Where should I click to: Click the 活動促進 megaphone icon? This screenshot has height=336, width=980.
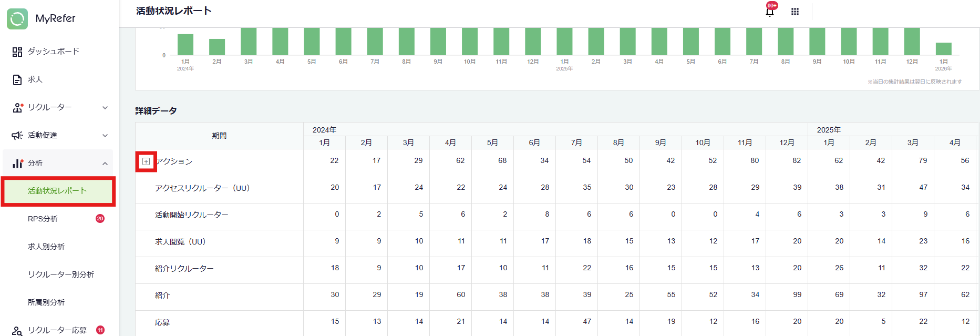(17, 135)
